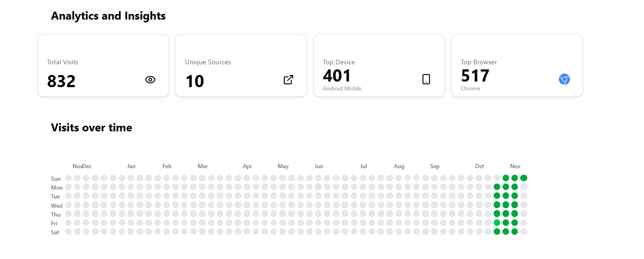Select the Total Visits count 832
Viewport: 644px width, 259px height.
point(61,82)
